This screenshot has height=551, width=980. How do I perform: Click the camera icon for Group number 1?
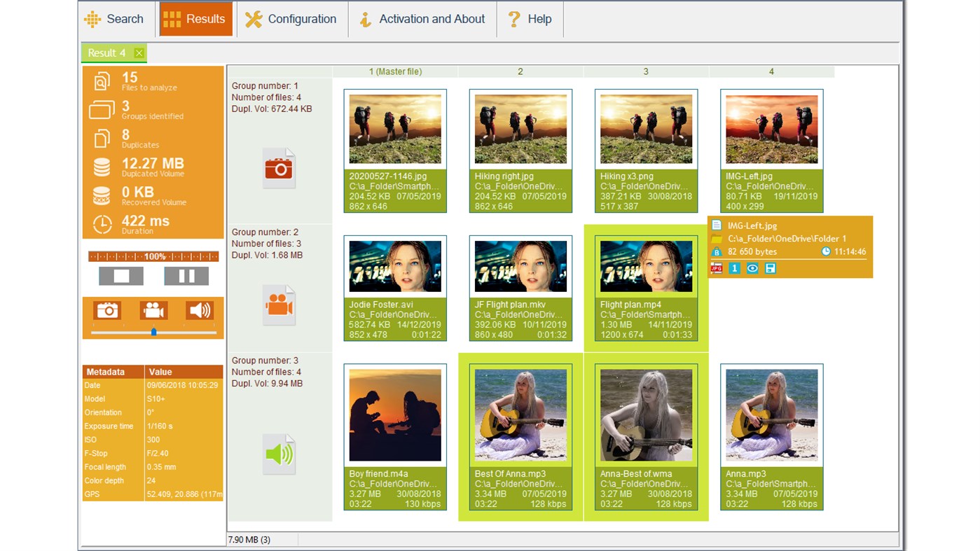click(279, 167)
